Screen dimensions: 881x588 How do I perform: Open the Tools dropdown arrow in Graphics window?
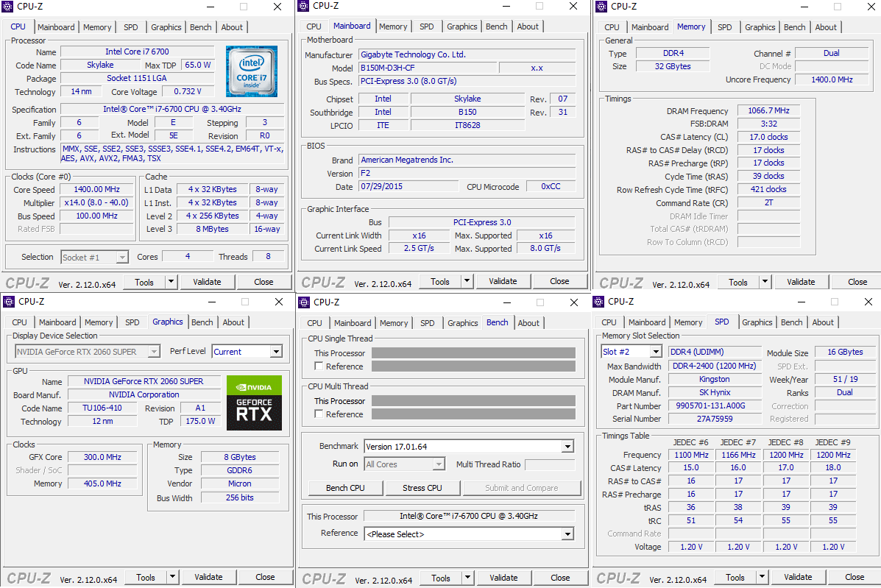[172, 578]
